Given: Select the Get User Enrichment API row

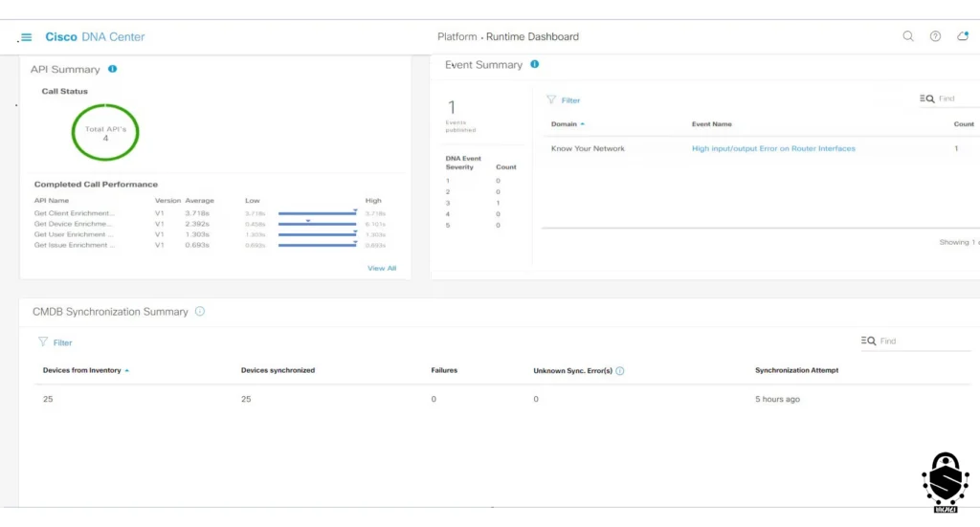Looking at the screenshot, I should coord(210,234).
